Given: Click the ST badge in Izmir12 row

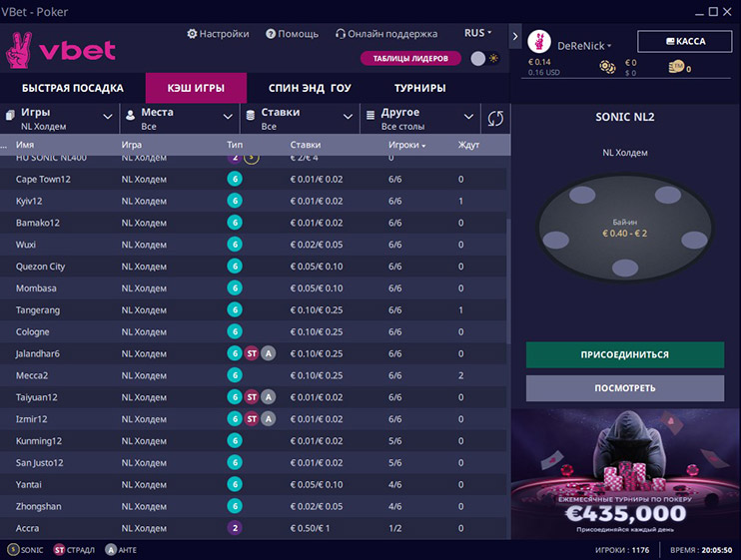Looking at the screenshot, I should click(x=252, y=419).
